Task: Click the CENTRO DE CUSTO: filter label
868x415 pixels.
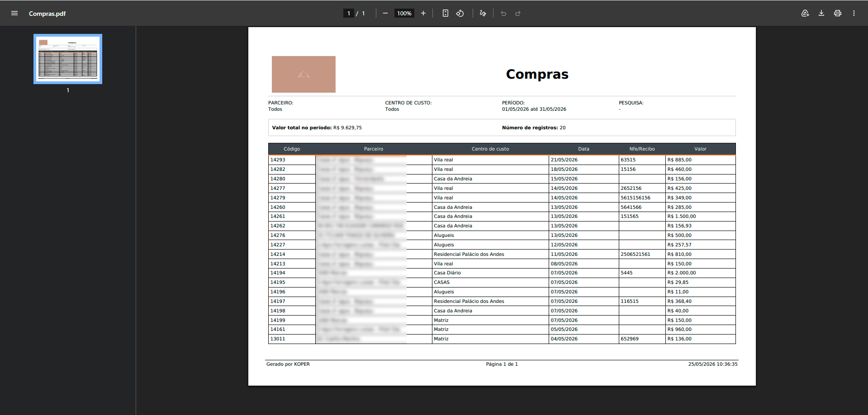Action: point(408,103)
